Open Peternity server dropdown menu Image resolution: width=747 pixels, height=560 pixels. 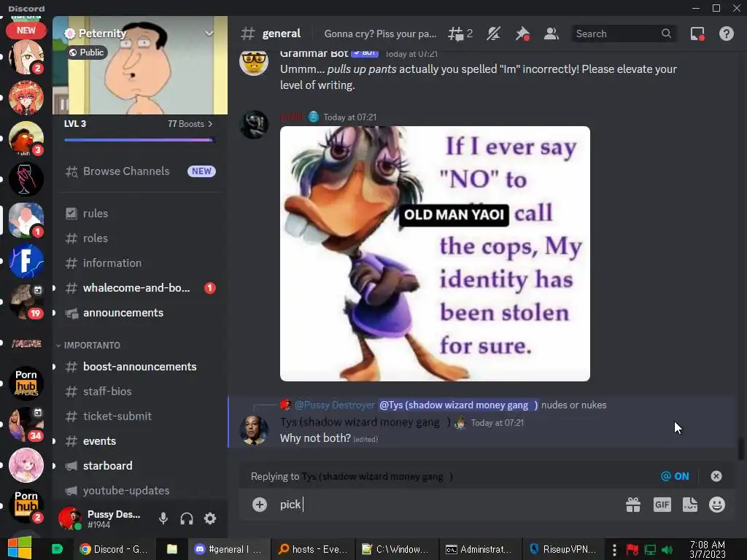pos(209,34)
